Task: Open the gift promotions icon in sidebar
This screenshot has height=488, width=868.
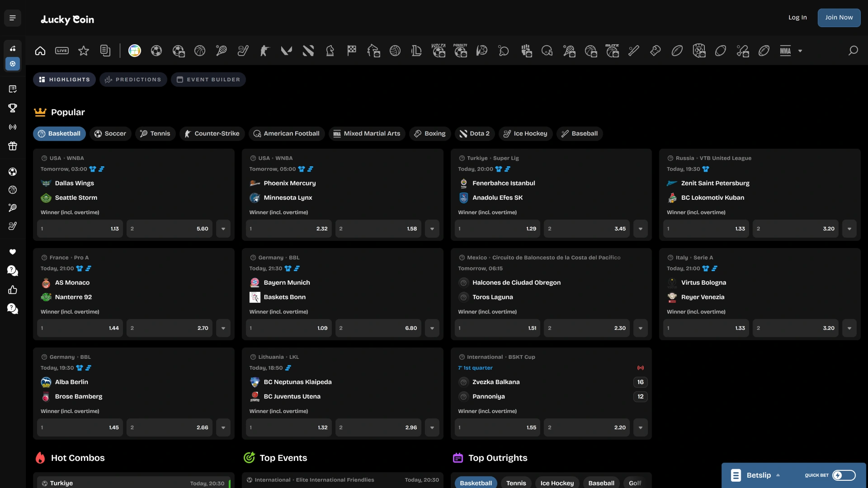Action: pos(13,146)
